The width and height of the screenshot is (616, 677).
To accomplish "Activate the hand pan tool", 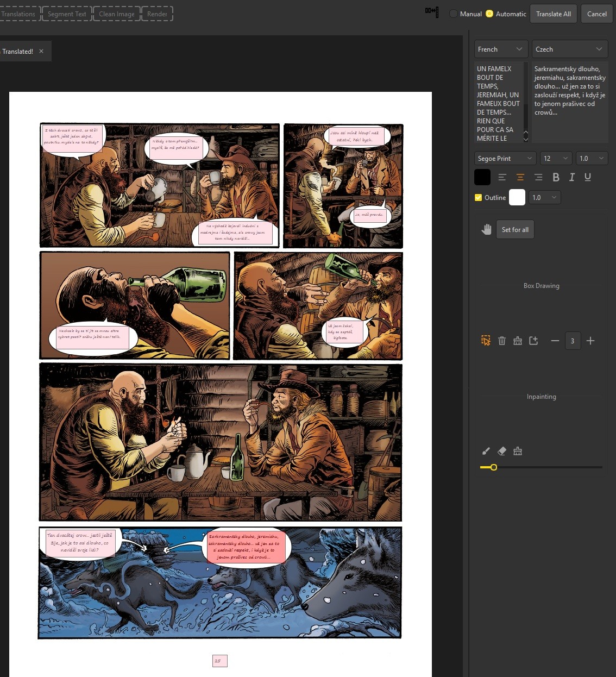I will coord(486,229).
